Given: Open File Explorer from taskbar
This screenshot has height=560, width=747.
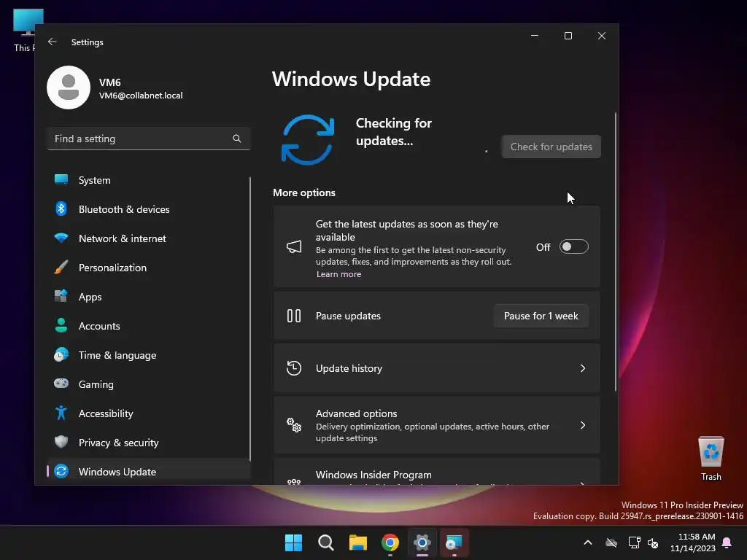Looking at the screenshot, I should (357, 542).
